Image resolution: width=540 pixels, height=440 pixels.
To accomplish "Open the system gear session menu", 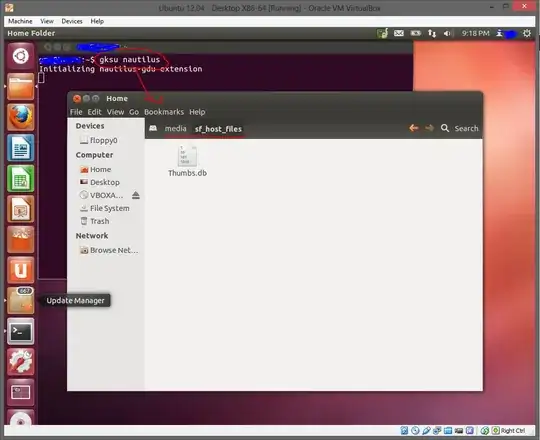I will [x=527, y=33].
